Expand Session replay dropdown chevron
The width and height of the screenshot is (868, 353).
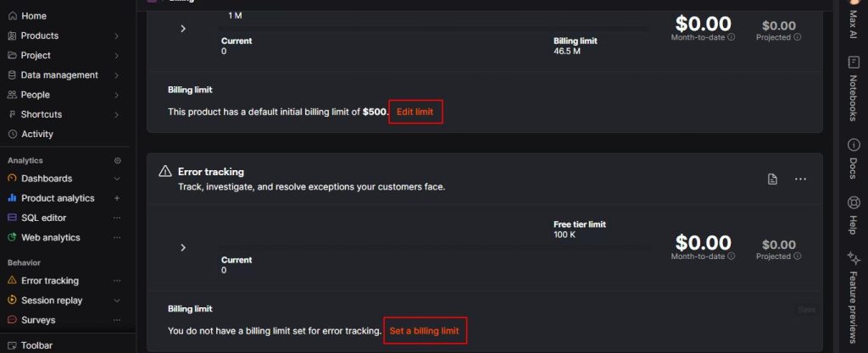point(117,301)
